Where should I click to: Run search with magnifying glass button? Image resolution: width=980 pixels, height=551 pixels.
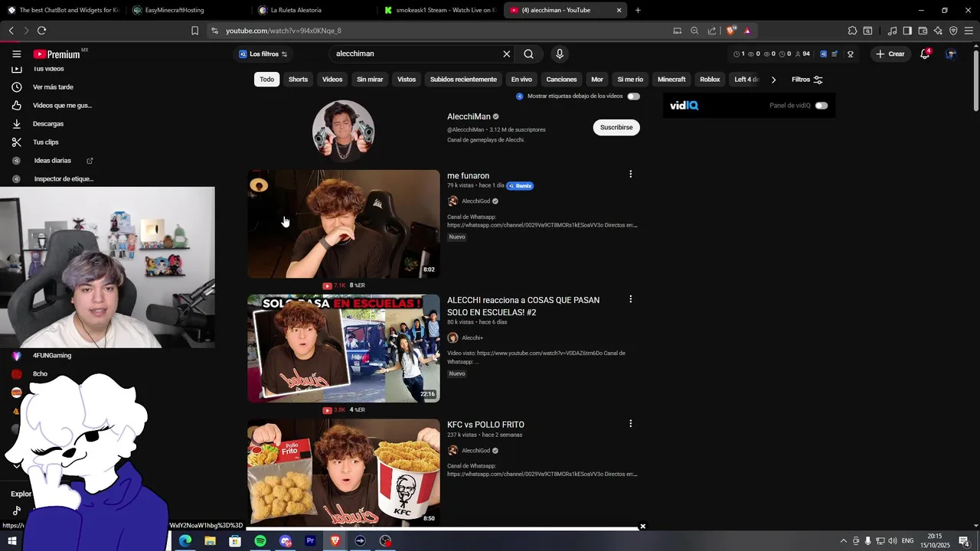pyautogui.click(x=528, y=54)
